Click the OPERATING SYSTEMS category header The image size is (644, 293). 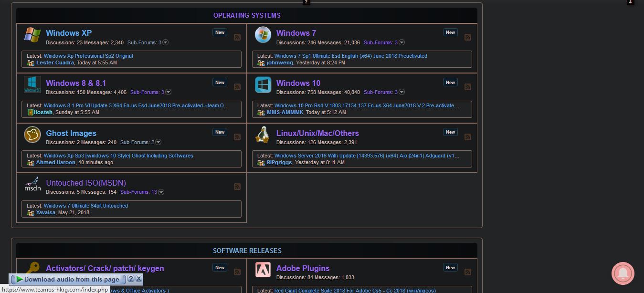pos(247,15)
